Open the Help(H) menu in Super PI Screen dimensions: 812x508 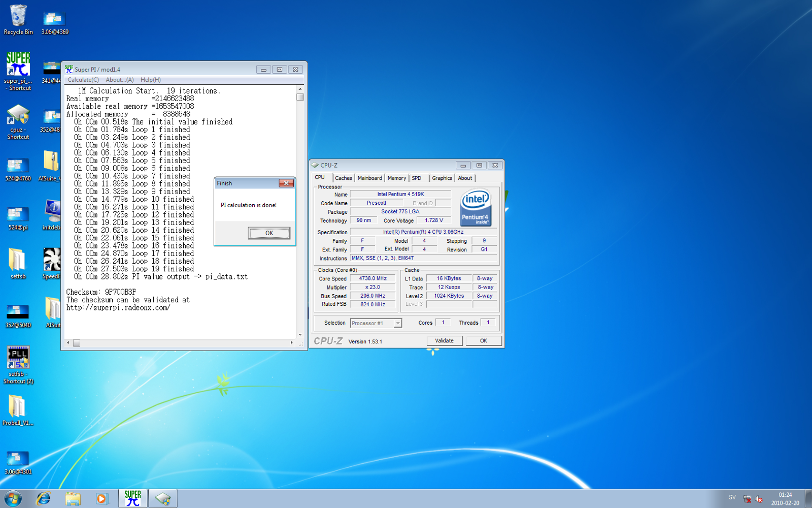point(151,80)
